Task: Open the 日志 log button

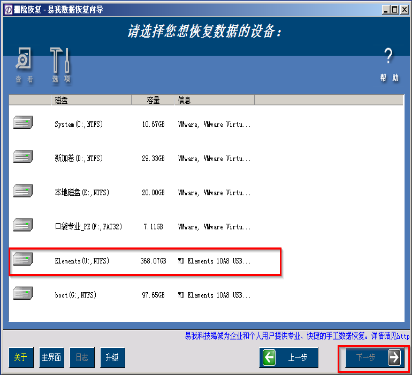Action: point(82,357)
